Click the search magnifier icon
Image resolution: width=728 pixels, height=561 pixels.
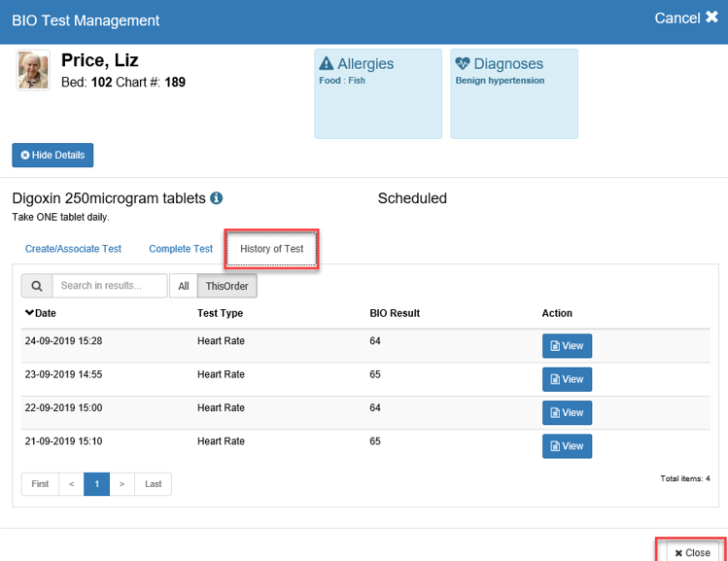click(x=37, y=286)
